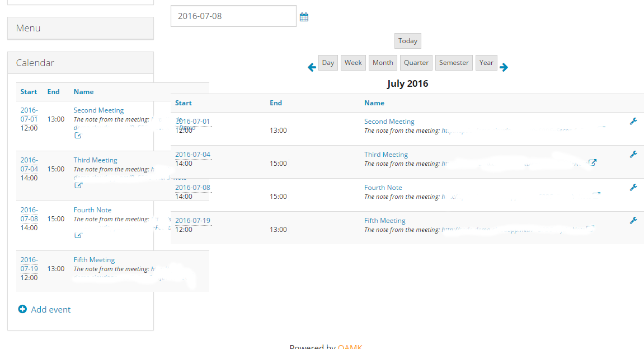Viewport: 644px width, 349px height.
Task: Click the Add event link
Action: 50,309
